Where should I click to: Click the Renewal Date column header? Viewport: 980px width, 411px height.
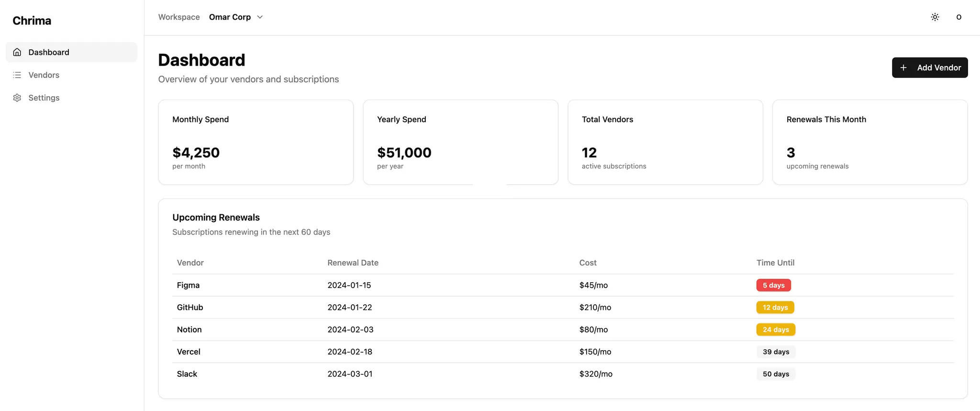click(353, 263)
